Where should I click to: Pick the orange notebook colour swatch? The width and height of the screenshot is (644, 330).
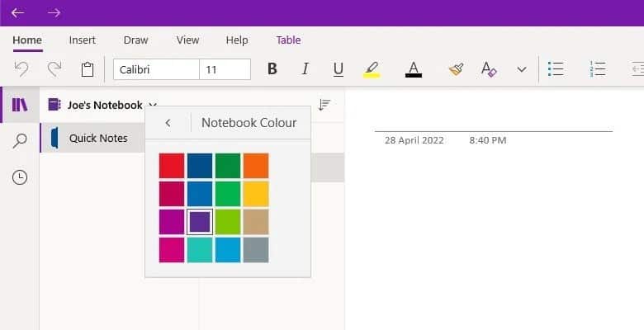(x=256, y=165)
